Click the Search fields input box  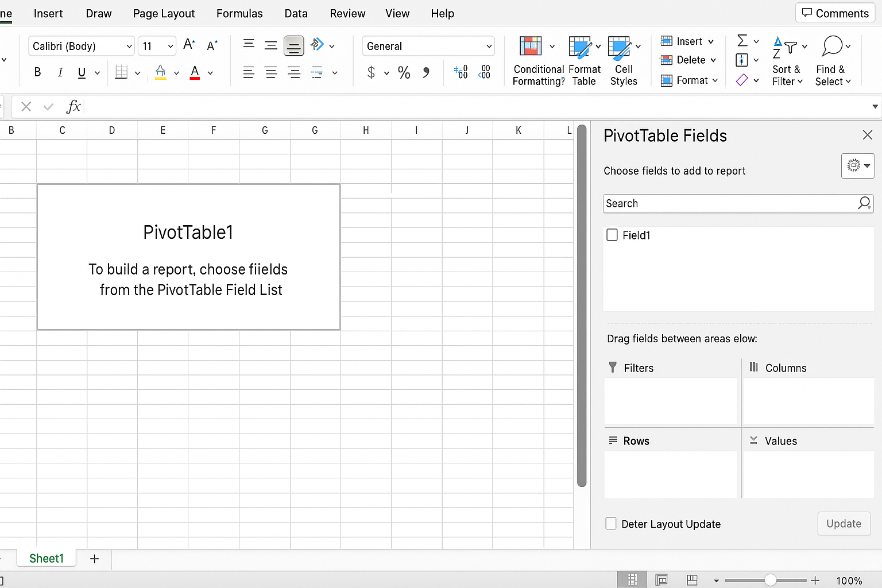738,203
